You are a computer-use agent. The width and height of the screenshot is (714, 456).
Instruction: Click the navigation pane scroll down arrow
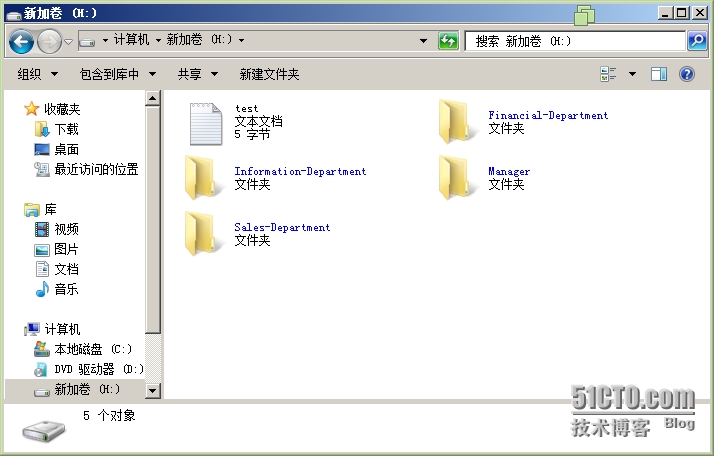(153, 391)
